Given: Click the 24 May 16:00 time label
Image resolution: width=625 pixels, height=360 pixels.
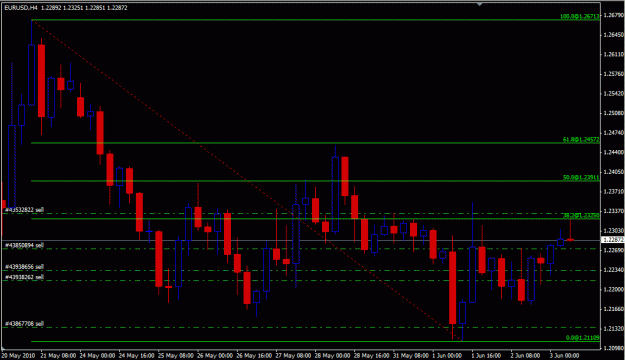Looking at the screenshot, I should 137,355.
